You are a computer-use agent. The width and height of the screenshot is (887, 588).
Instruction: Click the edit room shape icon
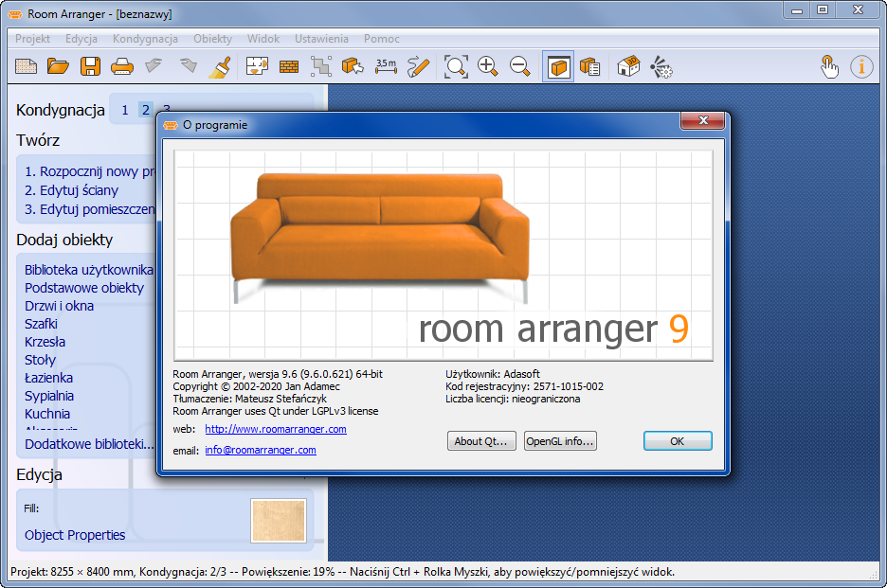(x=257, y=66)
